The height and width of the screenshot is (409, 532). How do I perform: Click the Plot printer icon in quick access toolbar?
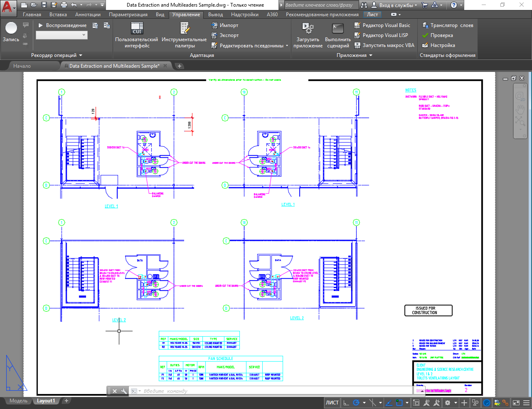click(64, 5)
